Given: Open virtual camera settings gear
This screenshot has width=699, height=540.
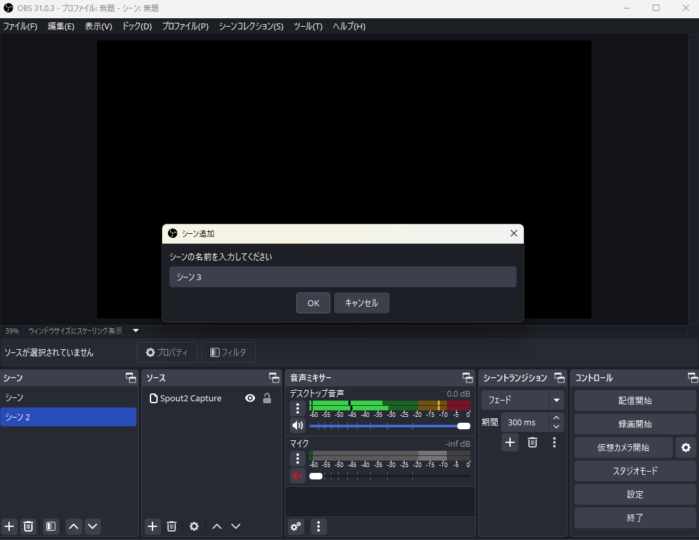Looking at the screenshot, I should point(686,447).
